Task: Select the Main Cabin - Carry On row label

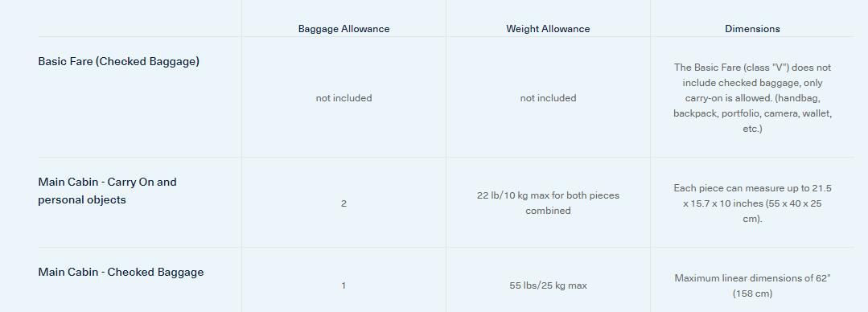Action: coord(107,191)
